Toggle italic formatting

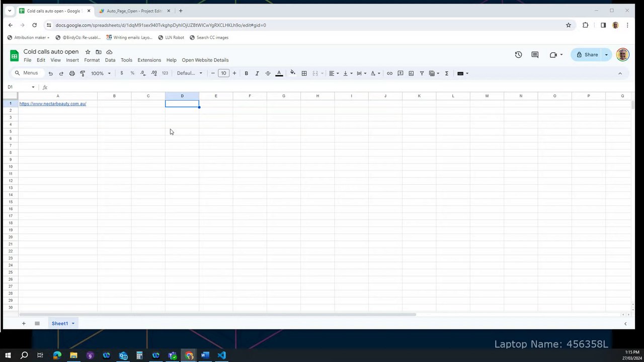(x=257, y=73)
